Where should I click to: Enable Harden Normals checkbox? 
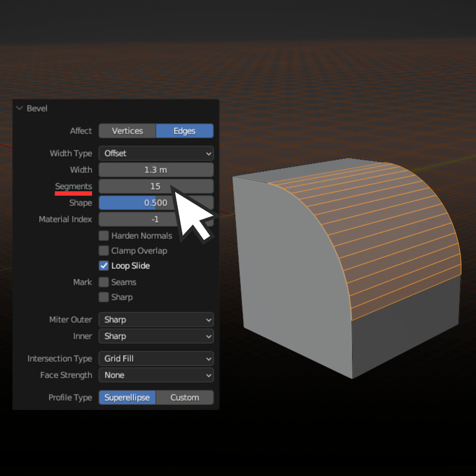coord(104,235)
